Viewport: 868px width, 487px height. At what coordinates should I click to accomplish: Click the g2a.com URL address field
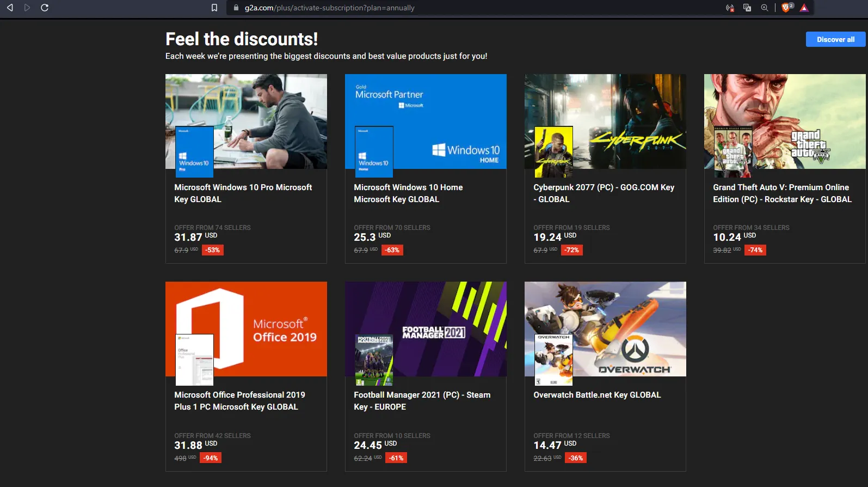click(329, 8)
